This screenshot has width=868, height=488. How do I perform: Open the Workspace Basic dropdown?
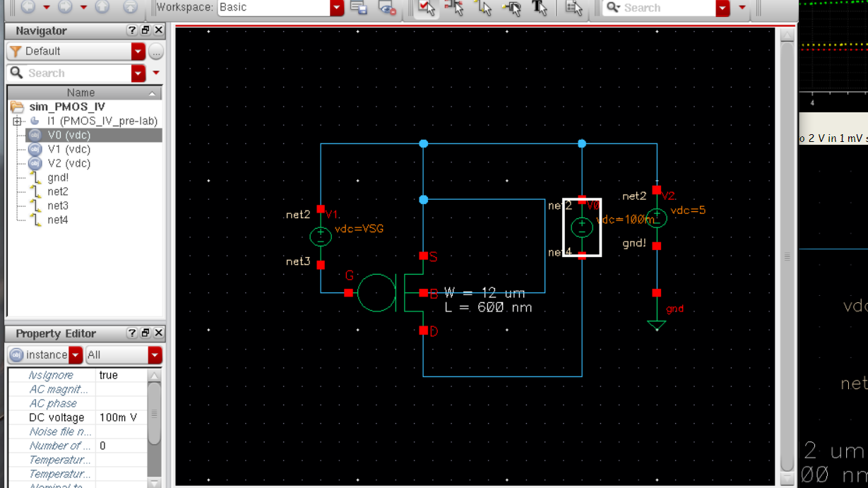pyautogui.click(x=337, y=8)
